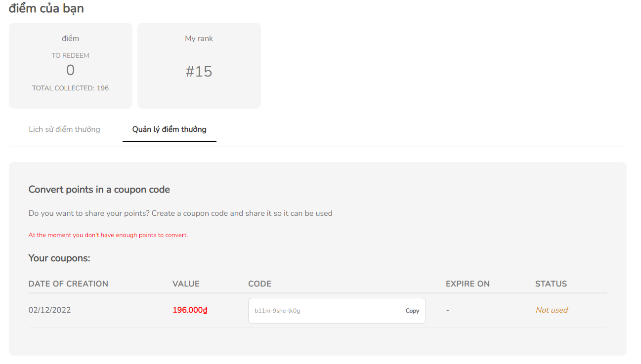Click the My rank card title
This screenshot has height=364, width=641.
pyautogui.click(x=199, y=39)
